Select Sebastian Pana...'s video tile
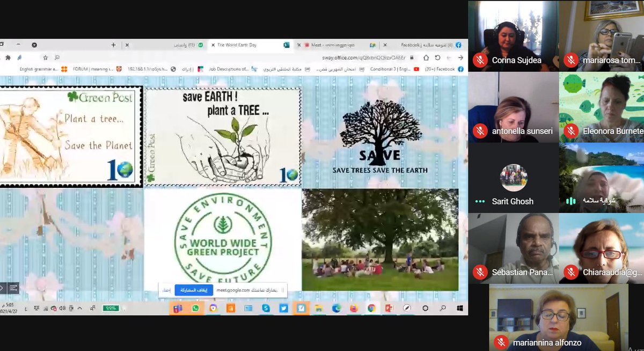 pos(513,248)
